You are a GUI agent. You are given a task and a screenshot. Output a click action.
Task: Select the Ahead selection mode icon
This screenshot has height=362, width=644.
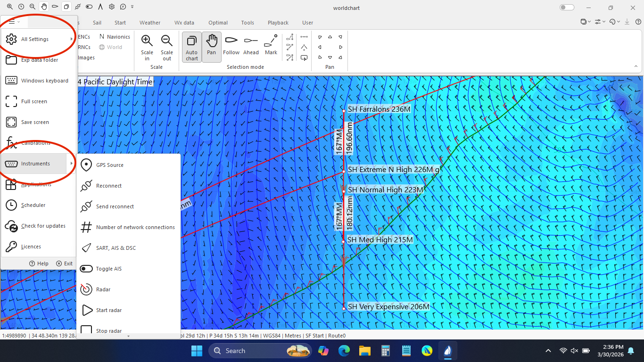point(251,41)
